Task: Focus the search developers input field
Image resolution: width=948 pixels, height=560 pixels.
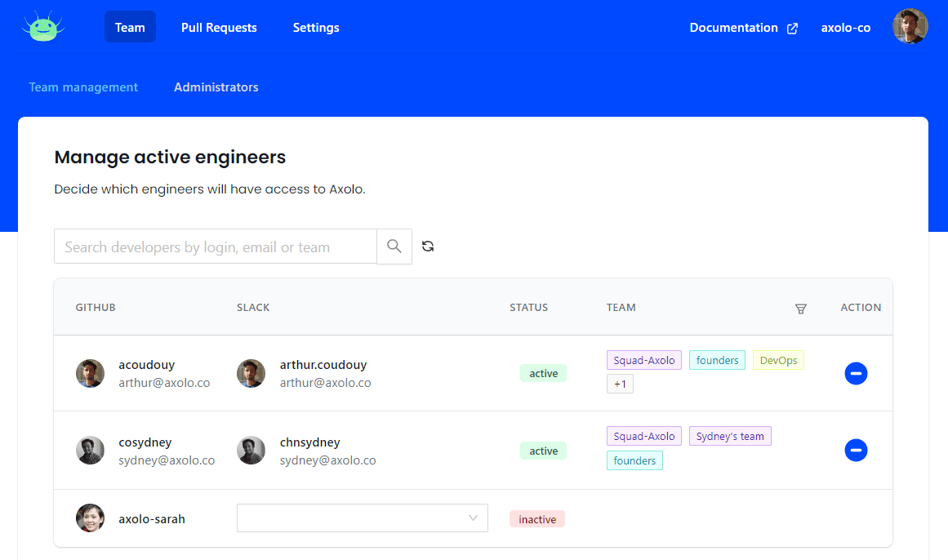Action: [215, 247]
